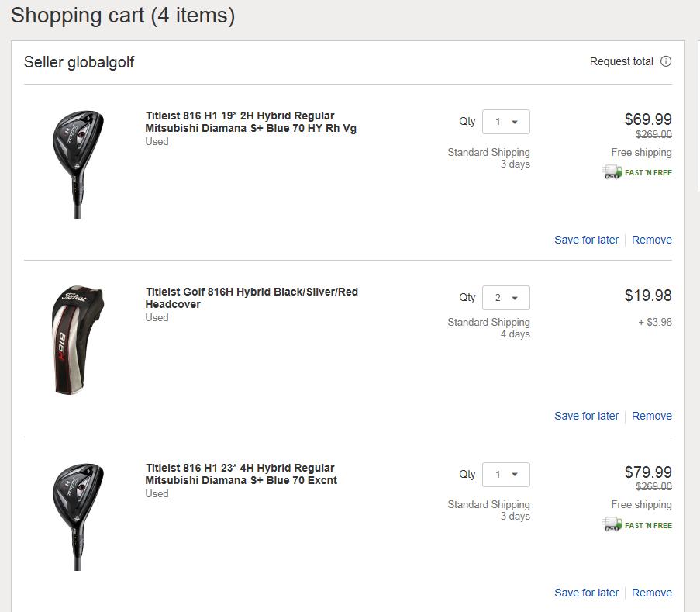The width and height of the screenshot is (700, 612).
Task: Open quantity dropdown for the 19* 2H Hybrid
Action: point(506,122)
